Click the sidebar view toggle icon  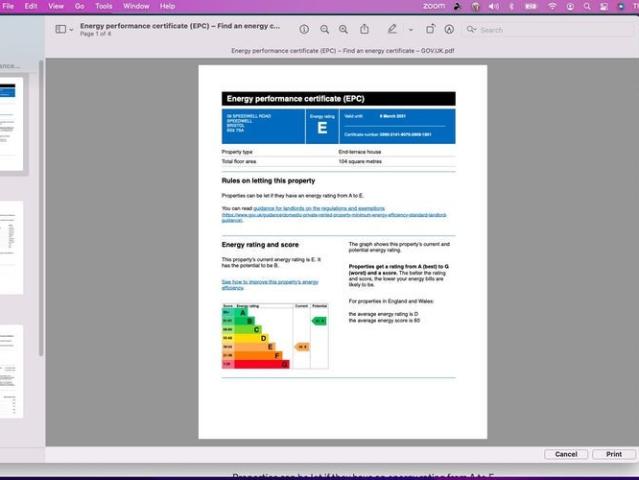(61, 29)
